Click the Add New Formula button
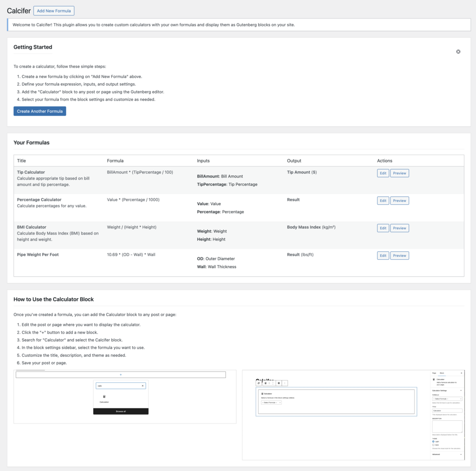Image resolution: width=476 pixels, height=471 pixels. (x=54, y=10)
